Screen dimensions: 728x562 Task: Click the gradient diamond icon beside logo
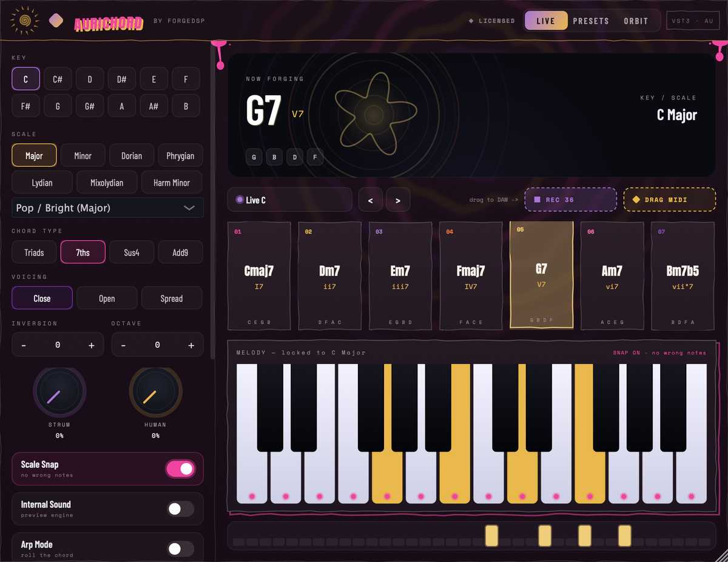tap(56, 21)
